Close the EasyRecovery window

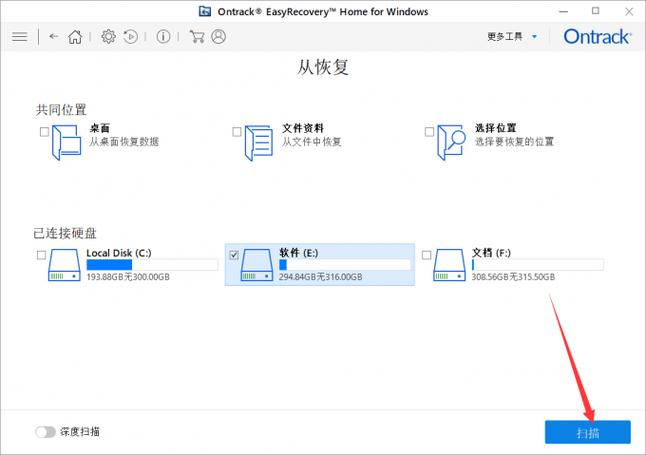click(x=629, y=12)
